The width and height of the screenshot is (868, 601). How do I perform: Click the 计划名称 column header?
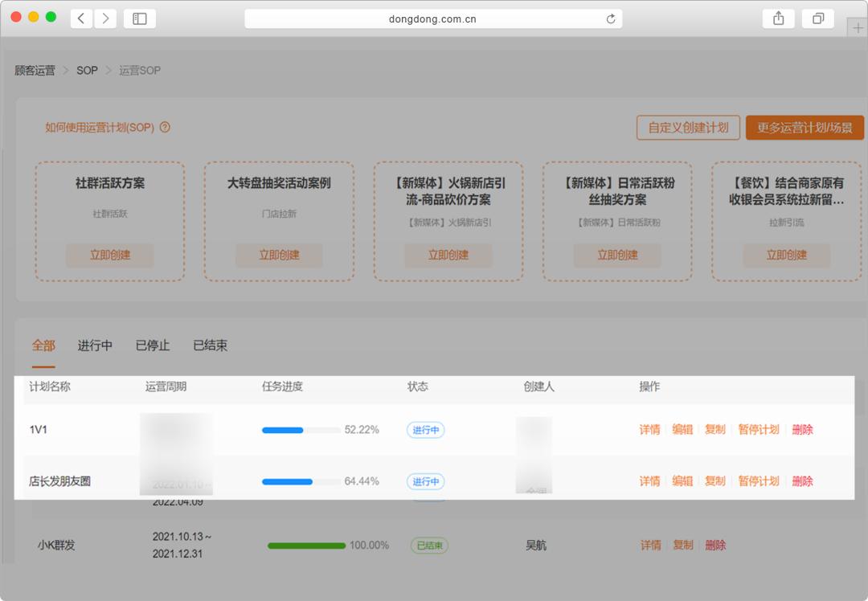click(50, 386)
